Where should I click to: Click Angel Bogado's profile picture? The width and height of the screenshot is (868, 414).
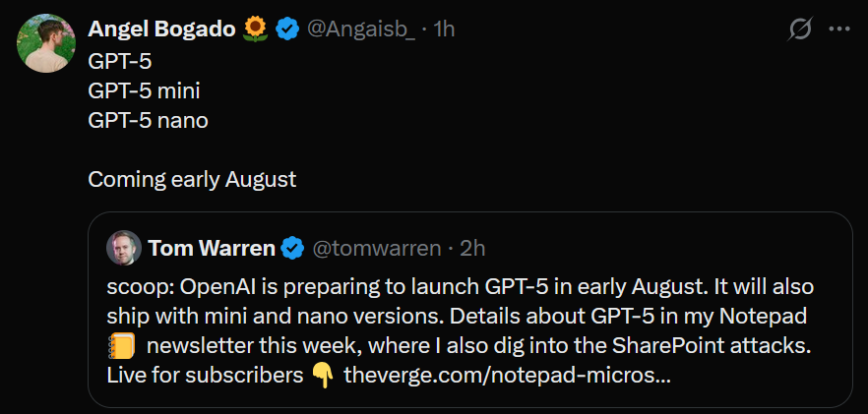tap(46, 44)
